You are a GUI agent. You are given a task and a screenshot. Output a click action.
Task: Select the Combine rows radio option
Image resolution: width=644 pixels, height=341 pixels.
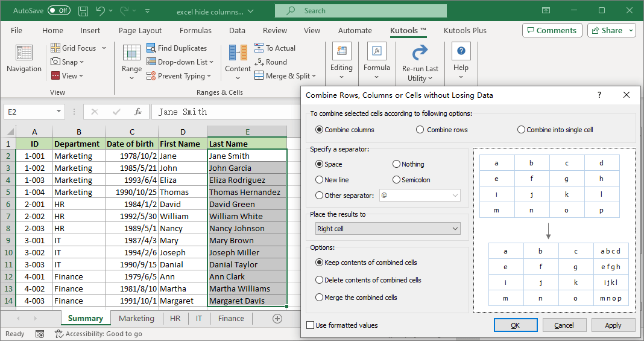tap(420, 130)
